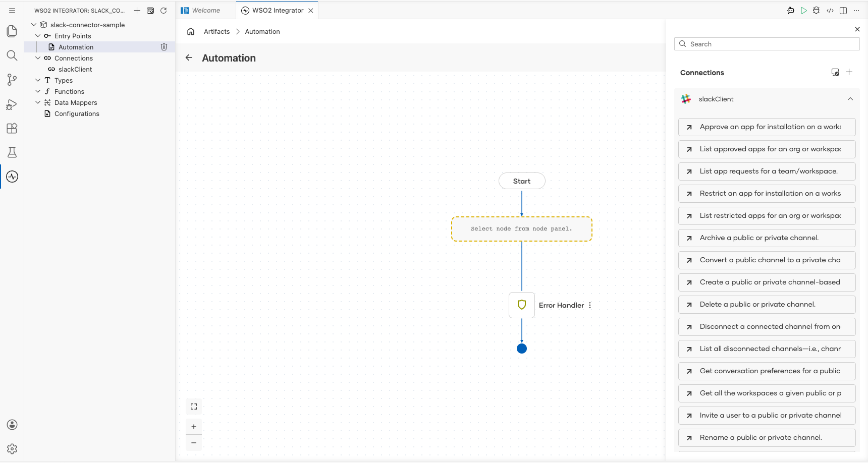The height and width of the screenshot is (463, 868).
Task: Click the Automation breadcrumb item
Action: [262, 31]
